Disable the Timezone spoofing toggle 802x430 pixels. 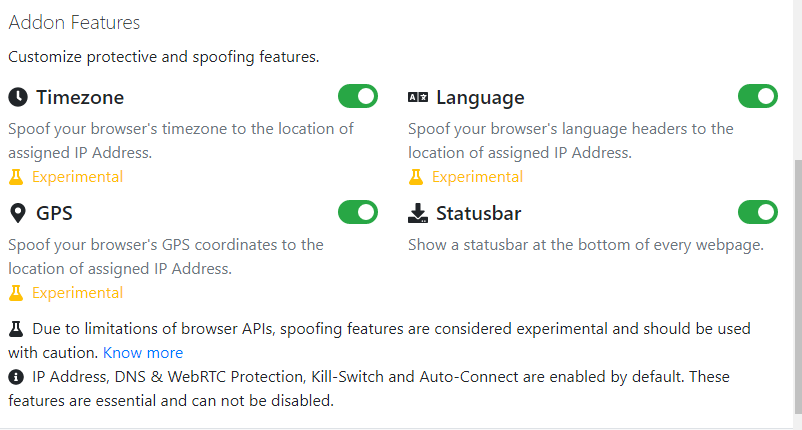tap(358, 96)
